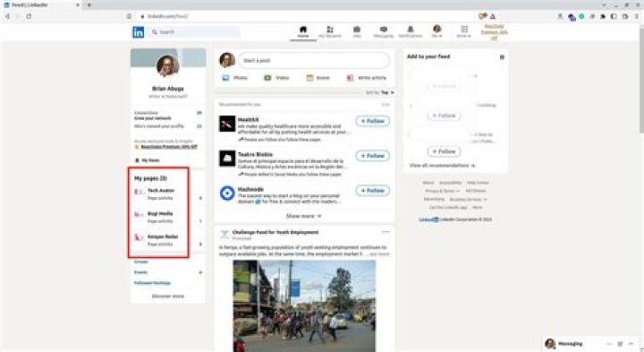Open the browser extensions puzzle icon
This screenshot has width=644, height=352.
[603, 16]
